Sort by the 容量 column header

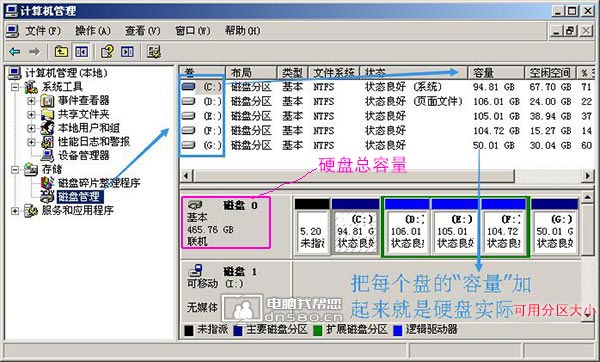[x=496, y=72]
